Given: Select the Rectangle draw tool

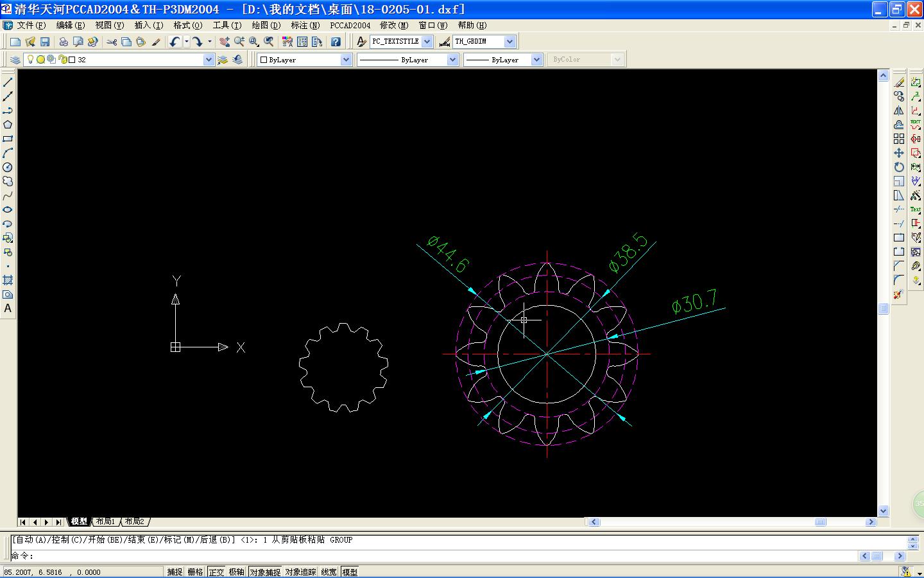Looking at the screenshot, I should [x=8, y=139].
